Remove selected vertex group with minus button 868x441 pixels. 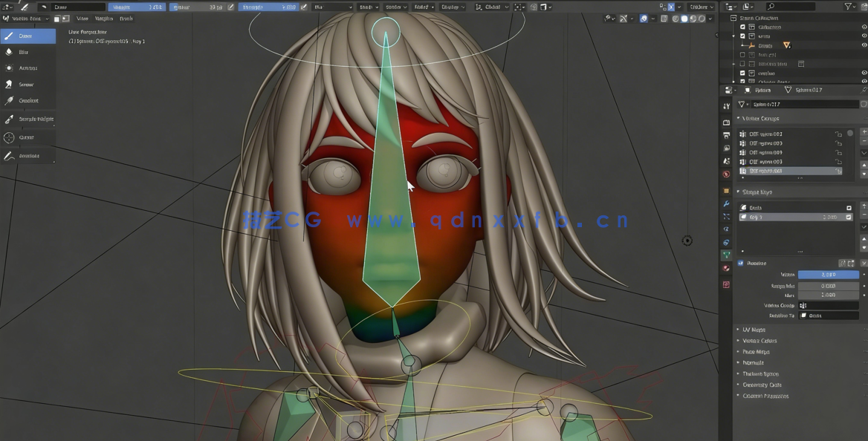(x=864, y=140)
